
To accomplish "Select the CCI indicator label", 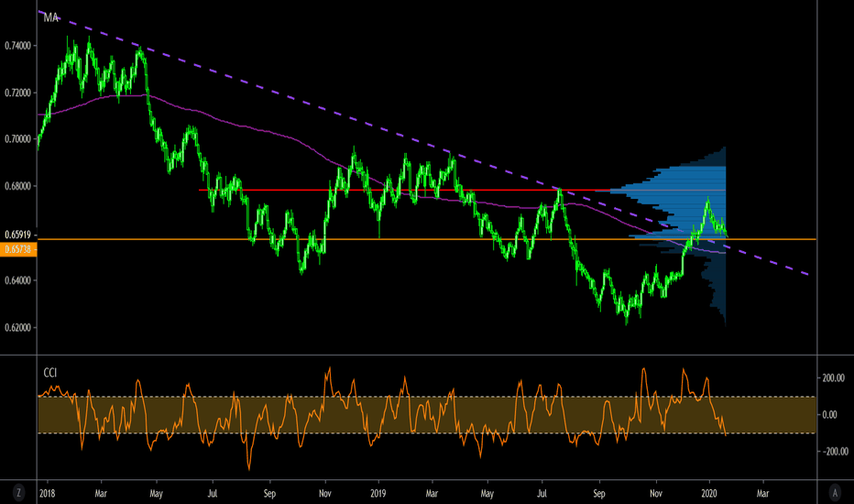I will tap(52, 373).
